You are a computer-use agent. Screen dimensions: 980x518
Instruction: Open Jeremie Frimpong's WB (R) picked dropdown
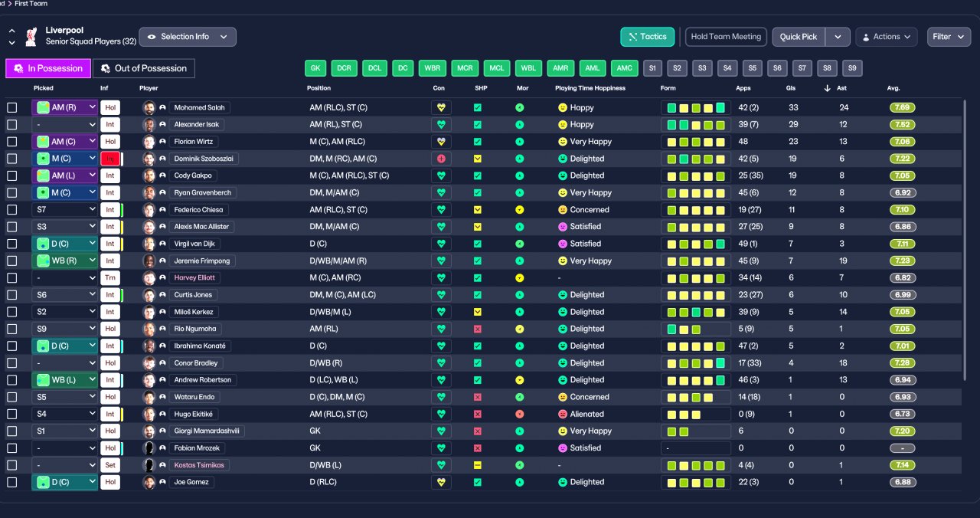click(x=65, y=261)
